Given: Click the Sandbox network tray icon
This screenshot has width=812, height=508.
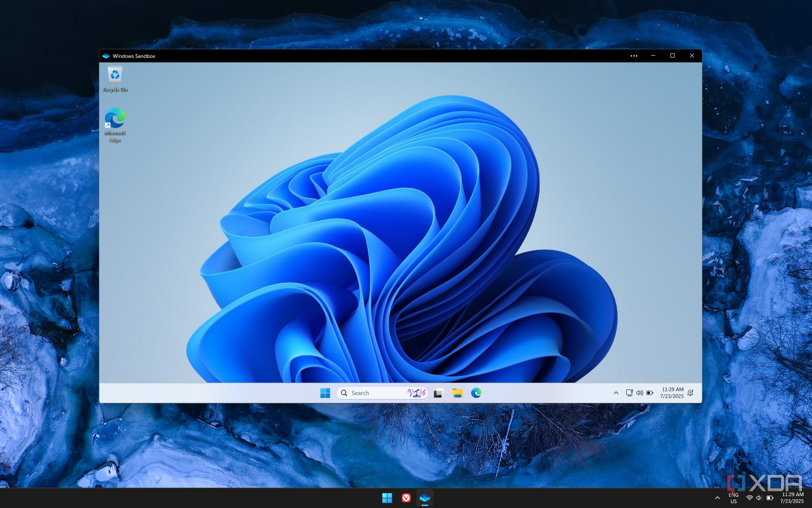Looking at the screenshot, I should (629, 393).
